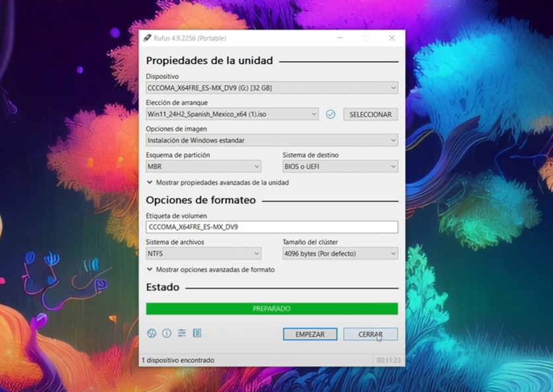Screen dimensions: 553x392
Task: Click the CERRAR button
Action: [x=371, y=334]
